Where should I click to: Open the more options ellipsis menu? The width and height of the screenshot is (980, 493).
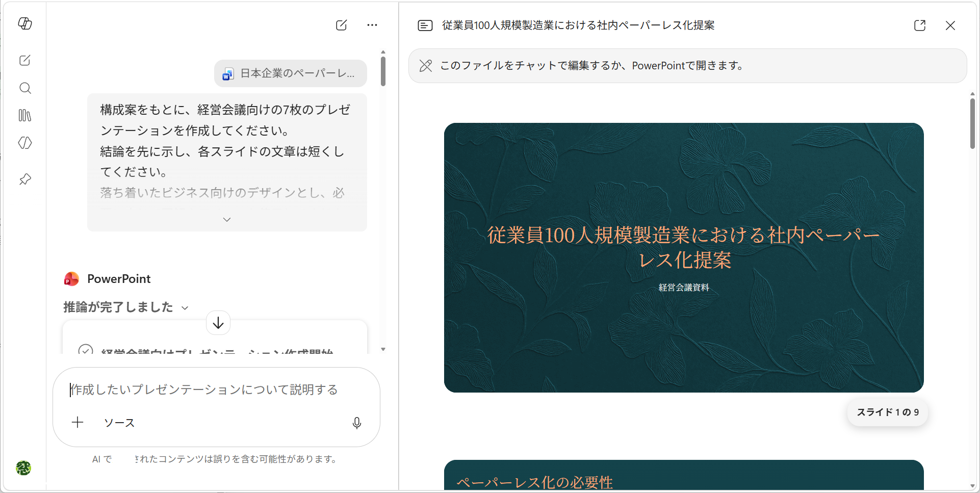point(372,25)
